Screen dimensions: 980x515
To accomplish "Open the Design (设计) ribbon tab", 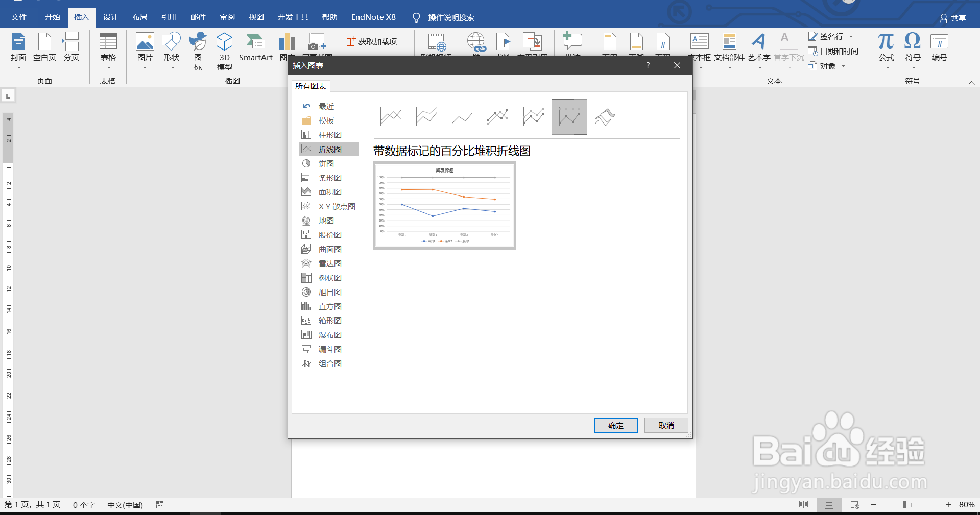I will 110,17.
